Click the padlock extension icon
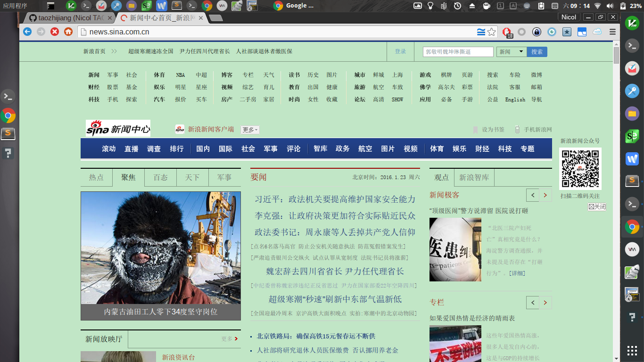This screenshot has width=644, height=362. 537,32
